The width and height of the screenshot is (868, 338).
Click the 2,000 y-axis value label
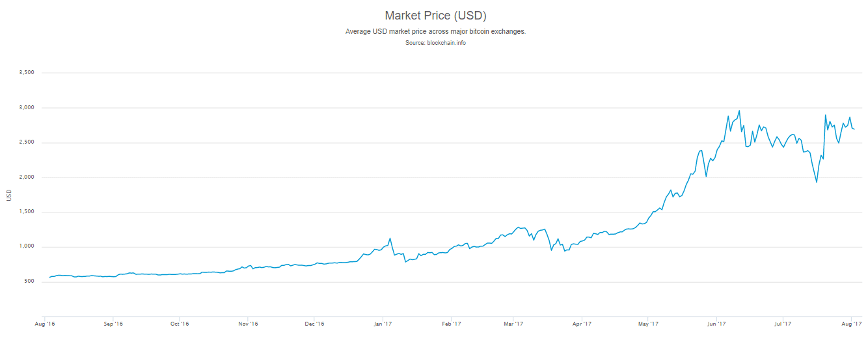tap(26, 177)
